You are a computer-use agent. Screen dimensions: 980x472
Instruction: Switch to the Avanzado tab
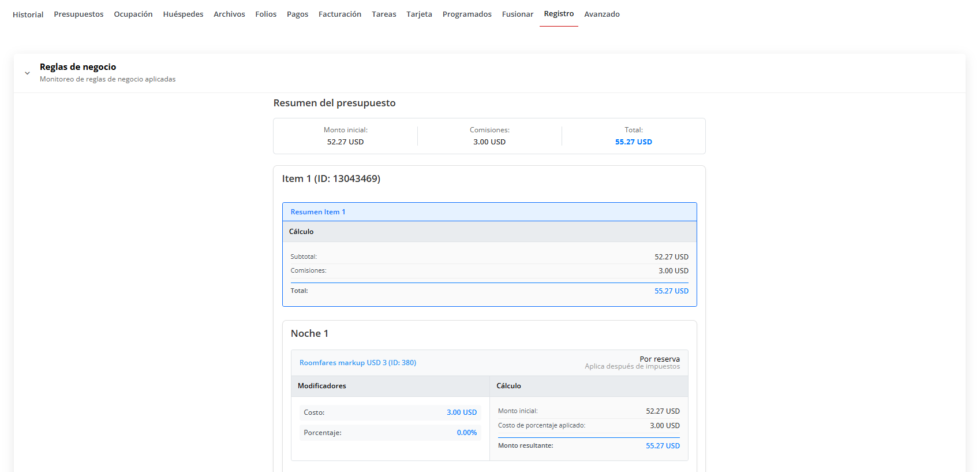601,14
